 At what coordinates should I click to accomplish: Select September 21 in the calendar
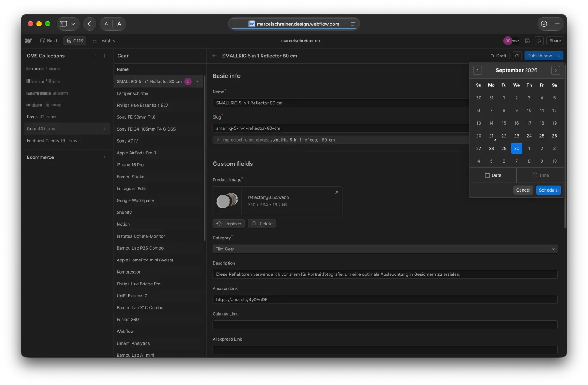(x=491, y=136)
